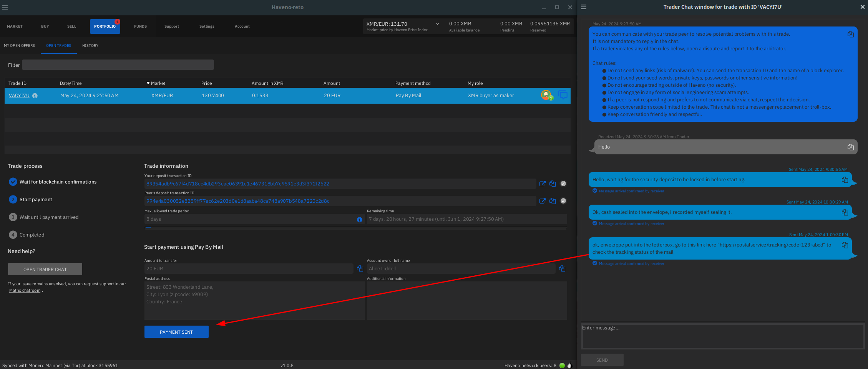Click the Open Trader Chat button

tap(45, 270)
